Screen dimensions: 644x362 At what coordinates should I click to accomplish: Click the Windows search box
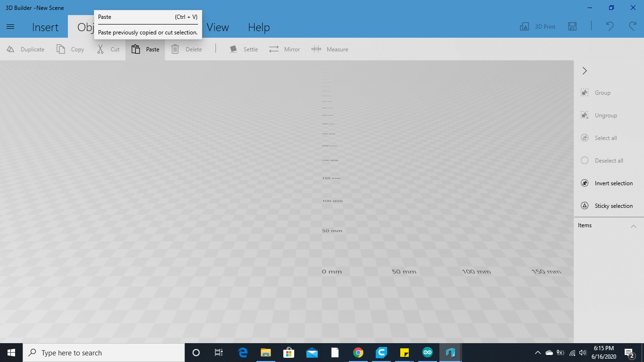tap(104, 352)
